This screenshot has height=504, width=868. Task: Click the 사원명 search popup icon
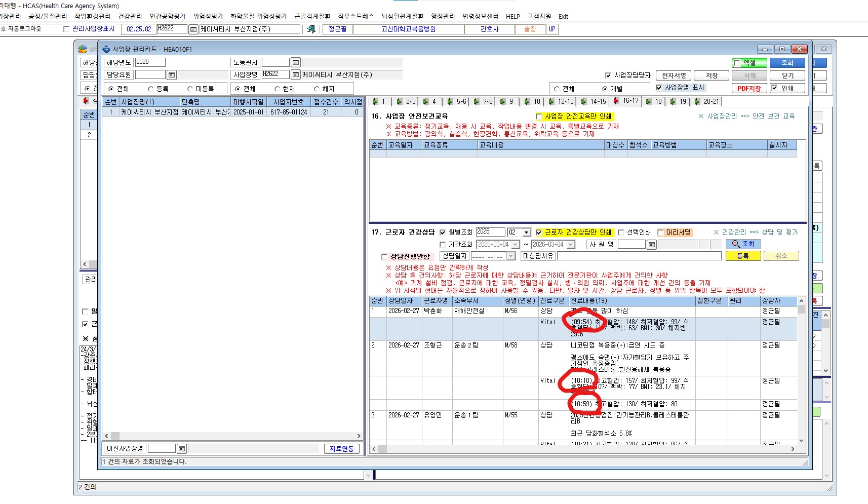coord(652,245)
